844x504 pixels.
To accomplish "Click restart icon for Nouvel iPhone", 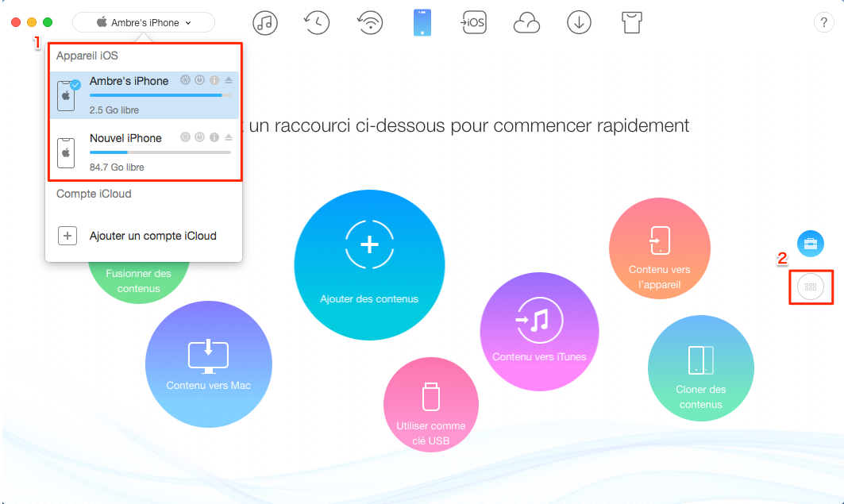I will [x=185, y=137].
